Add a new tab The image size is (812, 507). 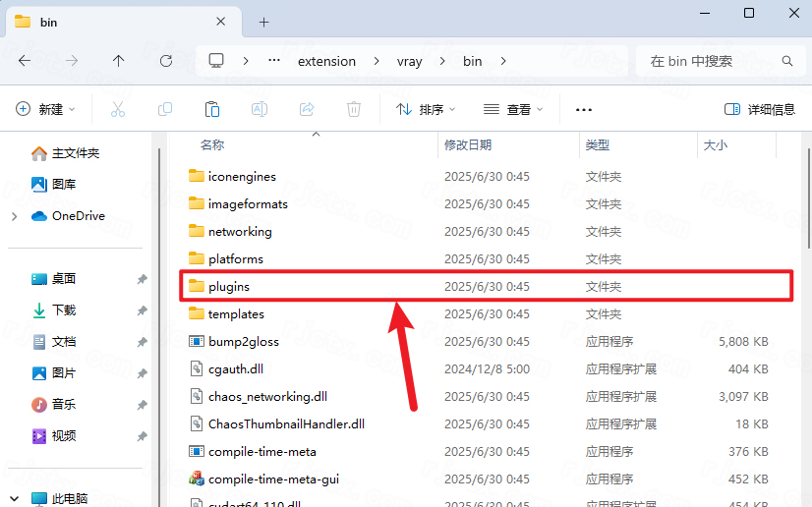(264, 22)
